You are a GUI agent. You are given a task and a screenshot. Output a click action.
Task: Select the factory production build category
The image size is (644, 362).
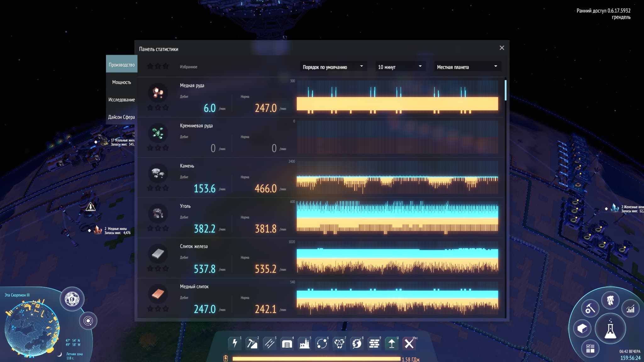point(304,343)
